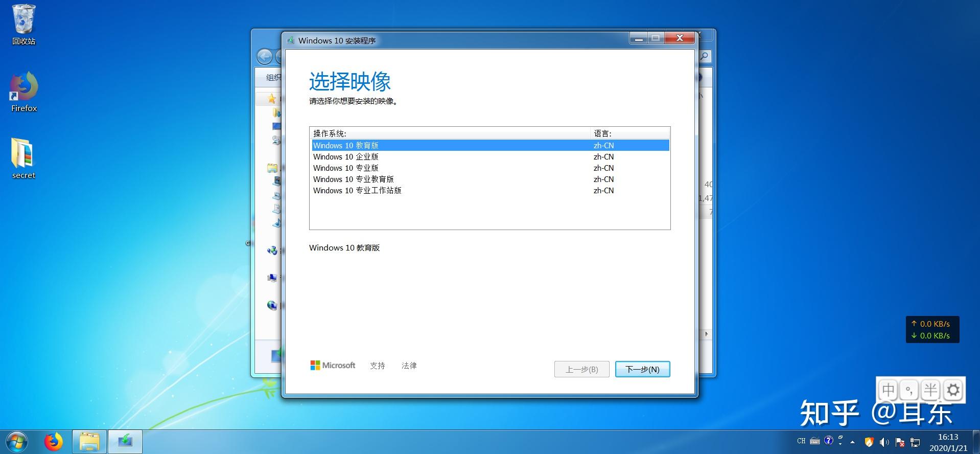Click the network speed monitor widget
The width and height of the screenshot is (980, 454).
pos(932,330)
